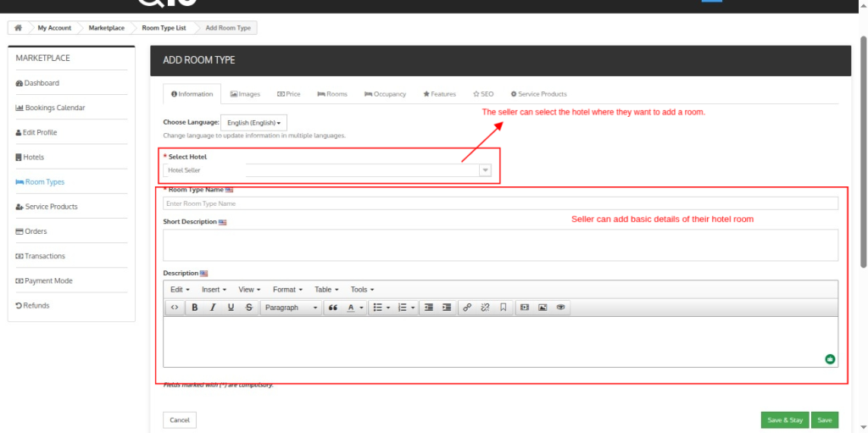Screen dimensions: 868x433
Task: Click the anchor bookmark icon
Action: (504, 308)
